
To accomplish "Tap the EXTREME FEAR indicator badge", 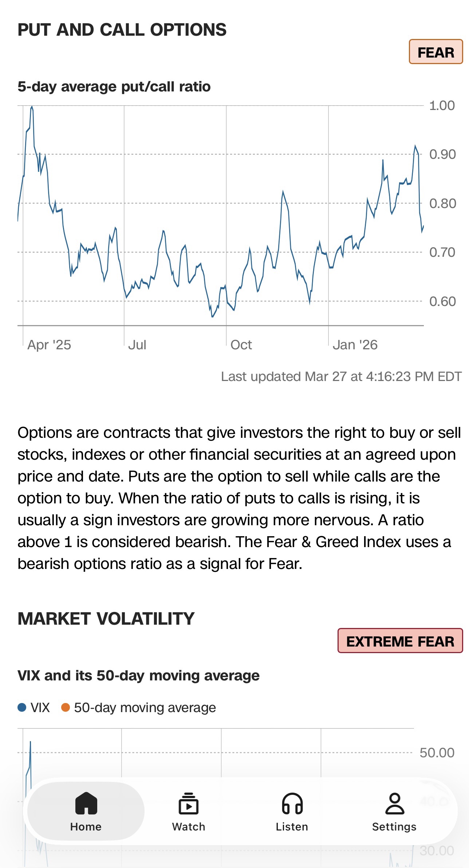I will 400,641.
